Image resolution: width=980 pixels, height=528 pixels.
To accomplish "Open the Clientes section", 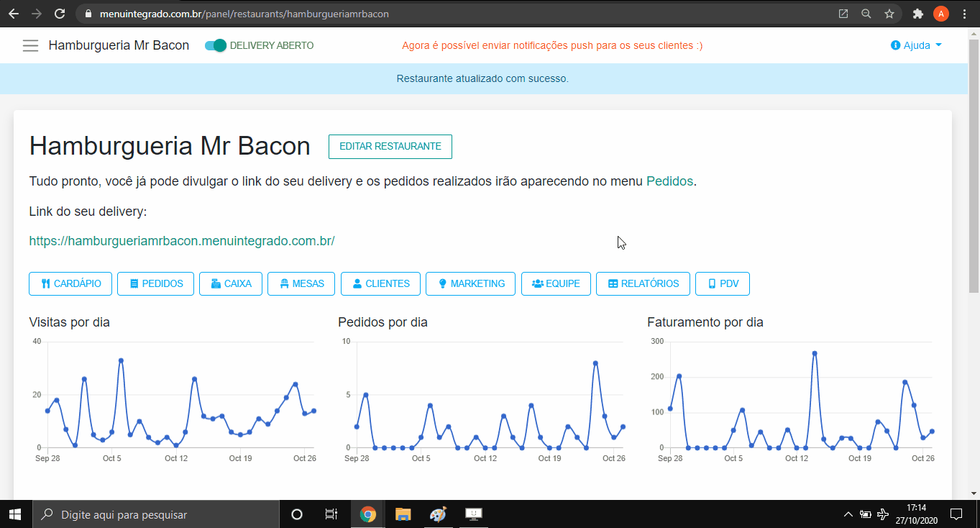I will [380, 283].
